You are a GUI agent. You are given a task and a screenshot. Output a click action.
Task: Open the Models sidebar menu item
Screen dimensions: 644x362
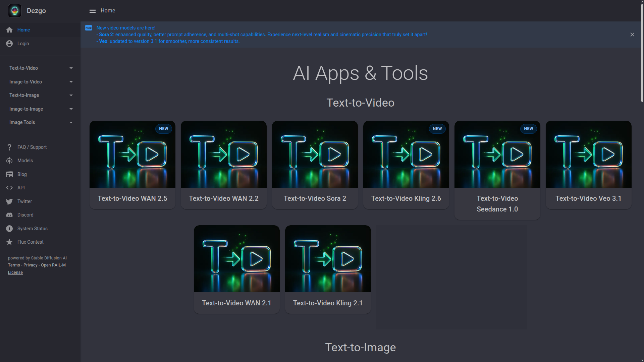(x=25, y=161)
